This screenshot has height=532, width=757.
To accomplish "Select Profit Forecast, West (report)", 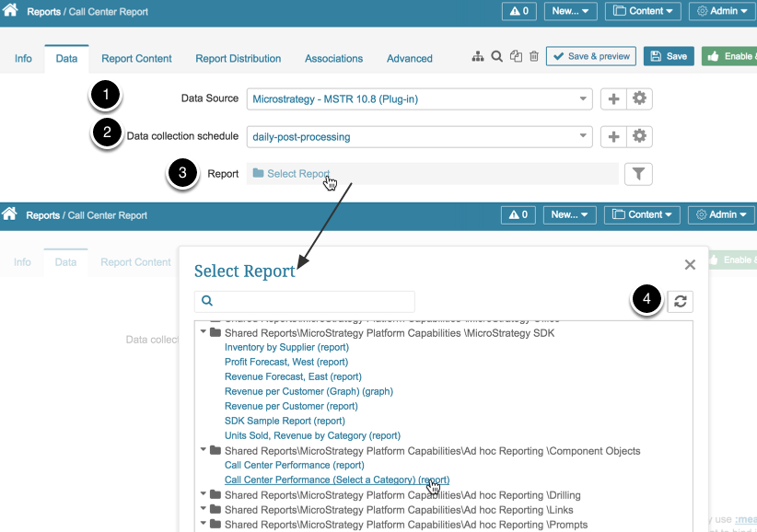I will tap(286, 362).
